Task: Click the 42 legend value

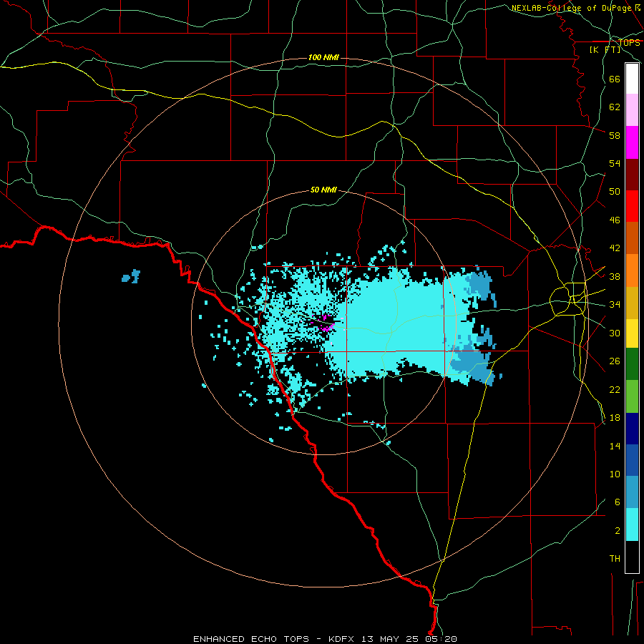Action: click(615, 248)
